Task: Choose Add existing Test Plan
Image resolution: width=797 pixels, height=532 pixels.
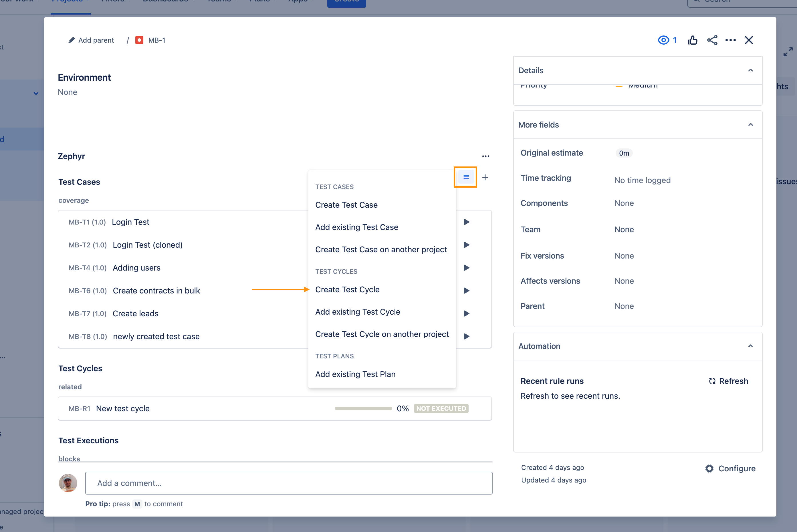Action: [355, 374]
